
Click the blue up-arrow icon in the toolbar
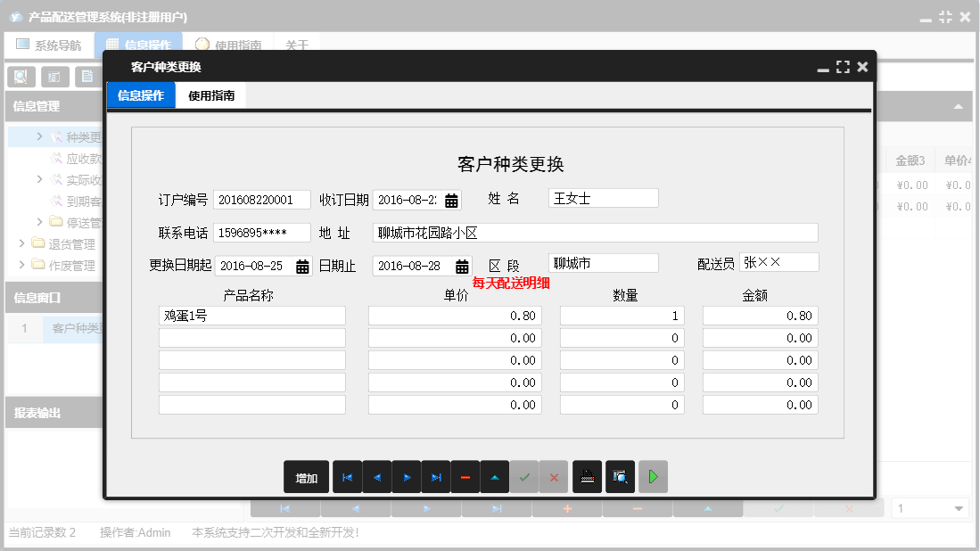pyautogui.click(x=494, y=477)
